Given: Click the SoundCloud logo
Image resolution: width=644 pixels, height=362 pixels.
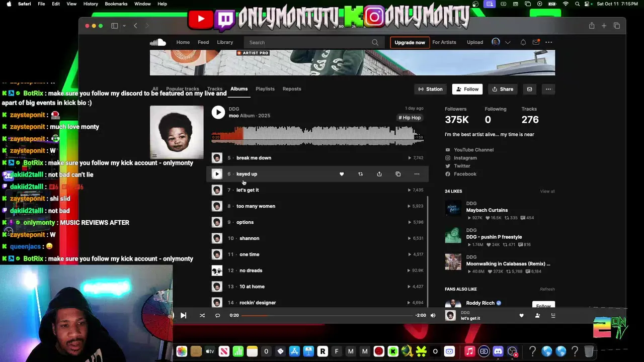Looking at the screenshot, I should pos(157,42).
